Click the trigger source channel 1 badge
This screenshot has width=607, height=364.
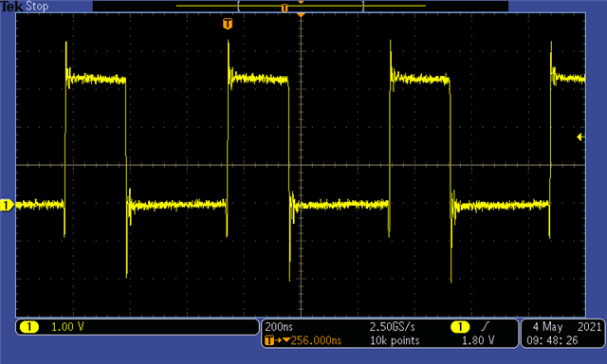[460, 327]
